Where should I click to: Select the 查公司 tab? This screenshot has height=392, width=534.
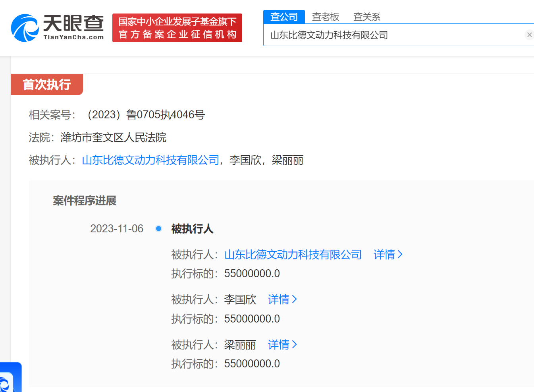(283, 17)
